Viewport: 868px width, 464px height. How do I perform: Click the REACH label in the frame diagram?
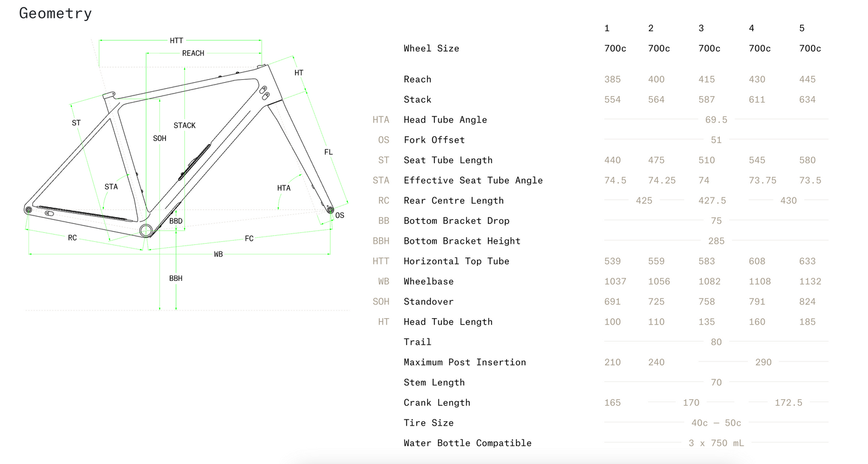(x=193, y=53)
